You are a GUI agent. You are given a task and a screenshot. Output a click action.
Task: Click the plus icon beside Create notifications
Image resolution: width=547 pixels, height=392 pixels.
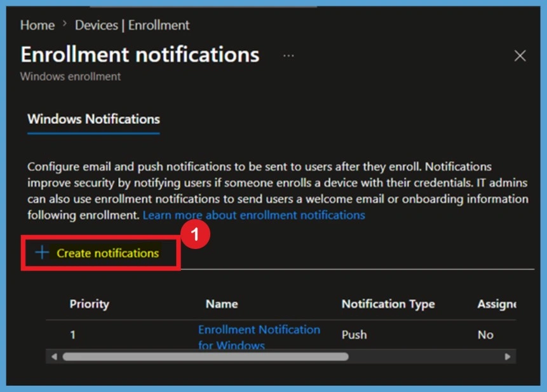click(42, 252)
